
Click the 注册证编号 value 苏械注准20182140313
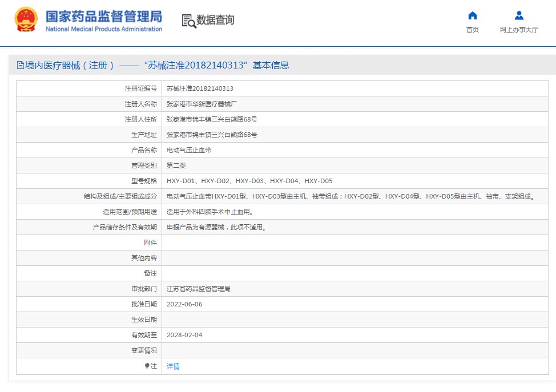pos(200,88)
